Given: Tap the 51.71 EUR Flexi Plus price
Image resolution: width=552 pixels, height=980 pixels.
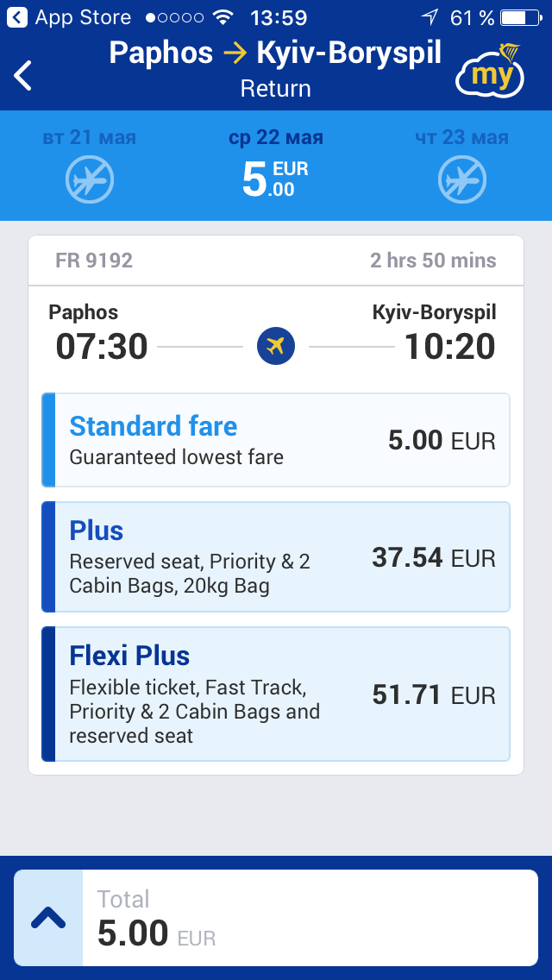Looking at the screenshot, I should 434,694.
